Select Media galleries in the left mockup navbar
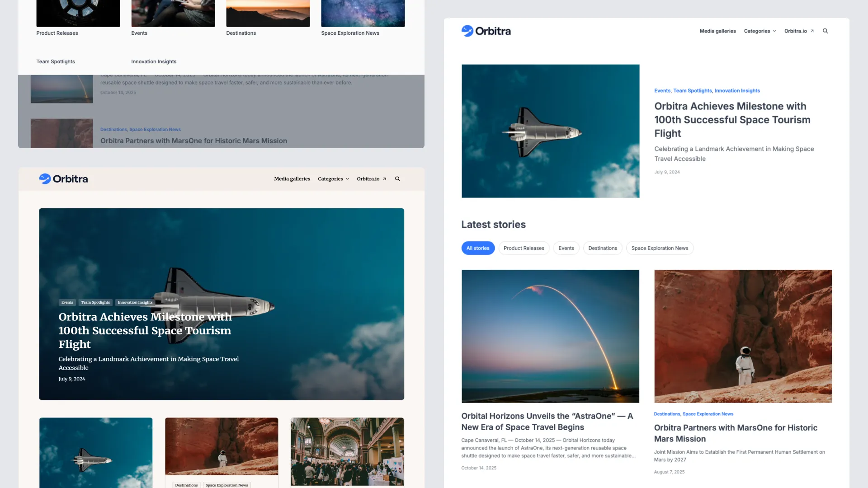 click(292, 178)
